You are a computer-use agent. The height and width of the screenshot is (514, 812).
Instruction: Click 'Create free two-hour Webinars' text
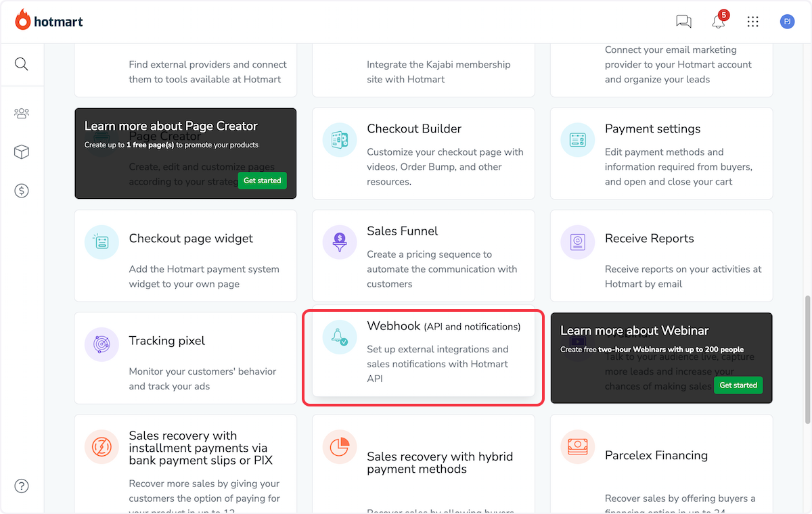[652, 350]
